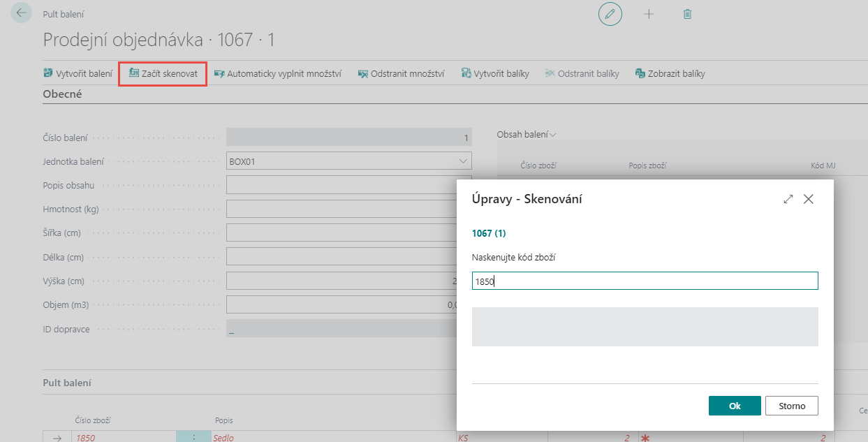Click the plus new record icon

649,14
